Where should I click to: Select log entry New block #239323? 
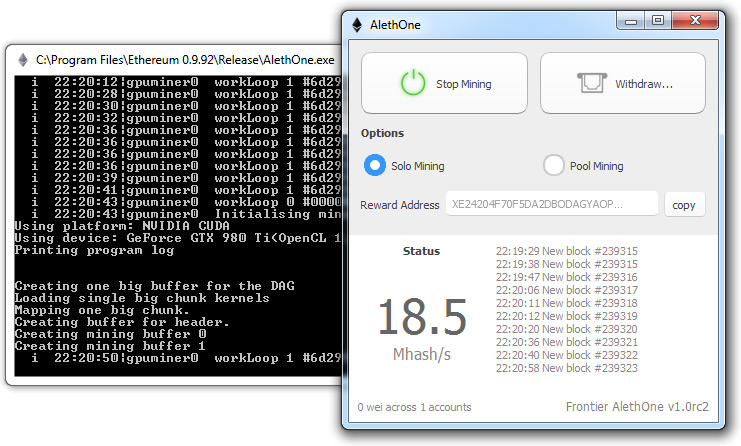[567, 368]
